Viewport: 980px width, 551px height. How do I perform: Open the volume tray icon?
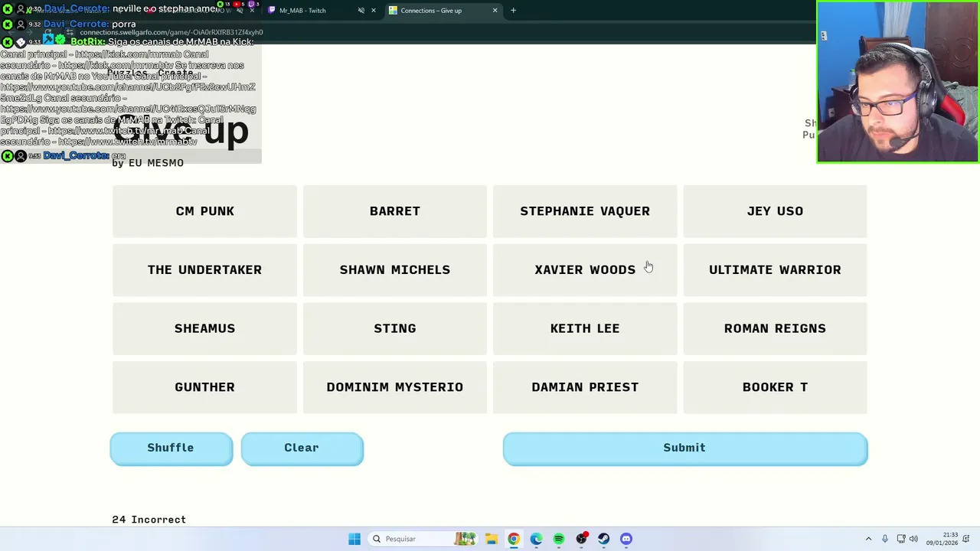(x=913, y=539)
